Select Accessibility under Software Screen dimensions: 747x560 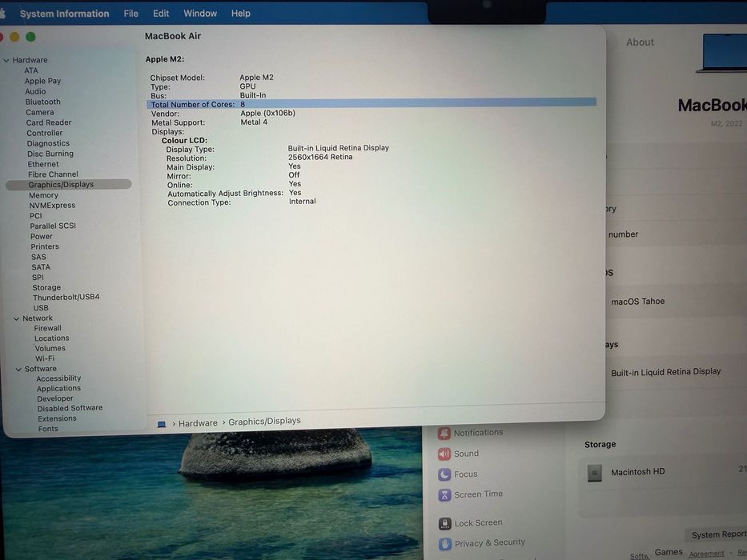pos(58,378)
